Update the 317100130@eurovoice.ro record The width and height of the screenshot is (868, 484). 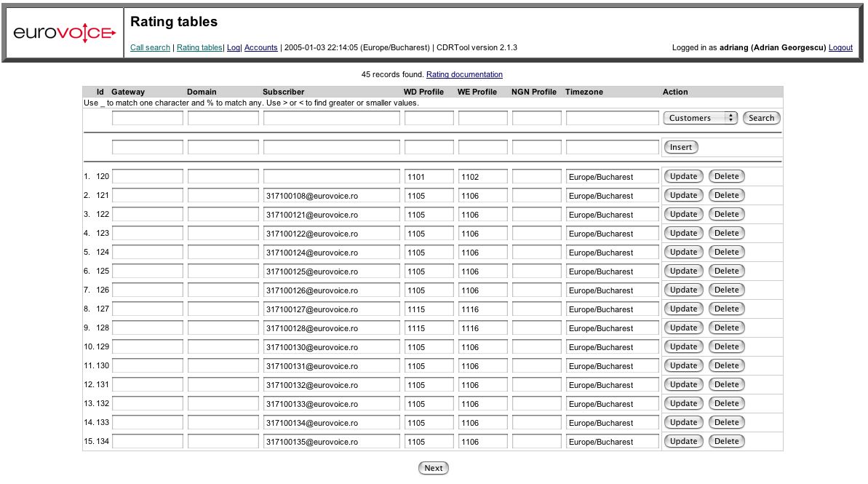684,346
